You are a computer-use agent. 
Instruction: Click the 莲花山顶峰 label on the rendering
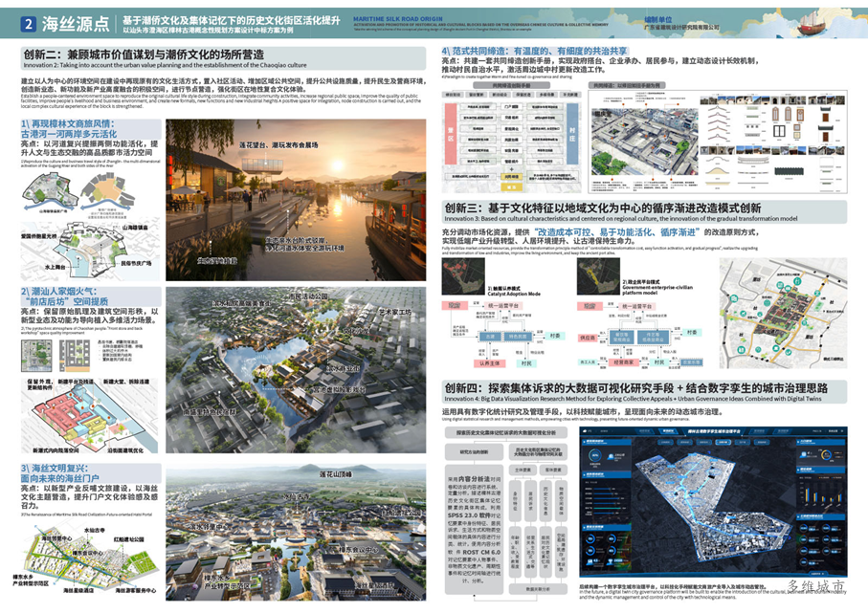(x=336, y=474)
